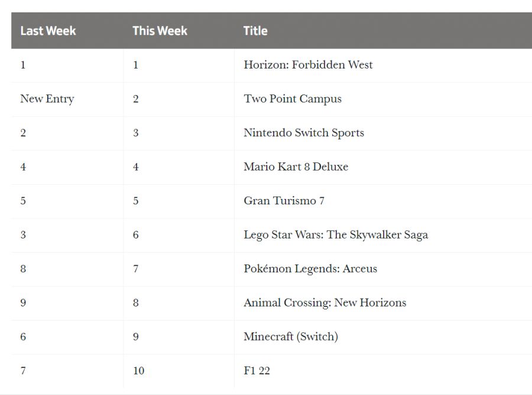Image resolution: width=532 pixels, height=395 pixels.
Task: Select the Title column header
Action: [x=255, y=31]
